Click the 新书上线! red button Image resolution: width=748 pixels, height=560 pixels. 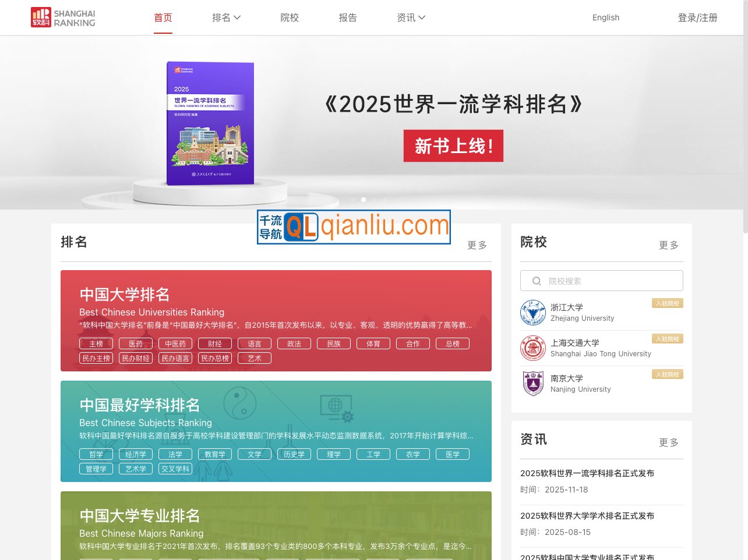(453, 146)
